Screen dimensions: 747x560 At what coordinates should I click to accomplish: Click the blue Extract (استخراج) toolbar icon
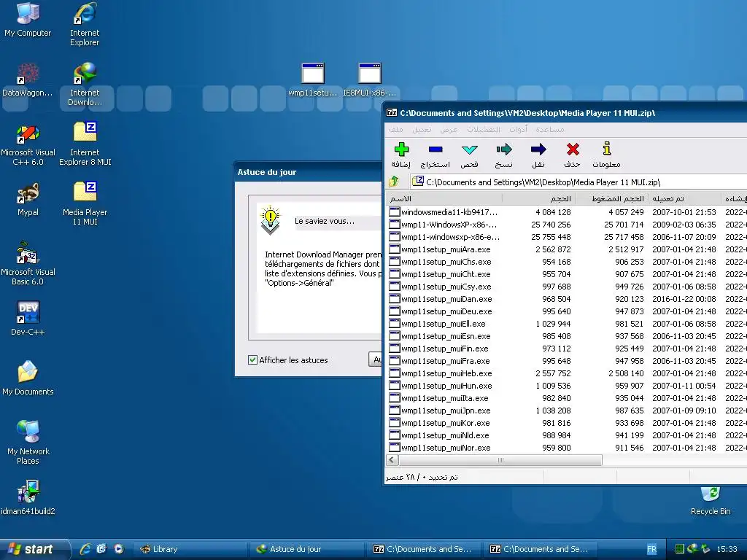coord(436,149)
